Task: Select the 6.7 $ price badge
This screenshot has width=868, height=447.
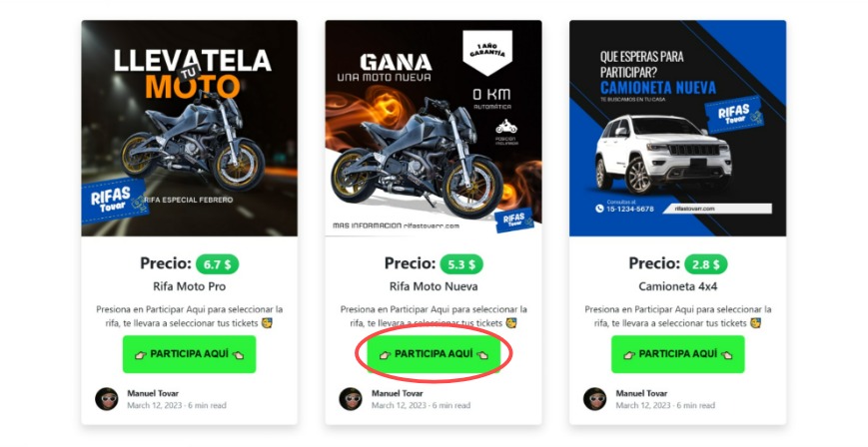Action: [217, 264]
